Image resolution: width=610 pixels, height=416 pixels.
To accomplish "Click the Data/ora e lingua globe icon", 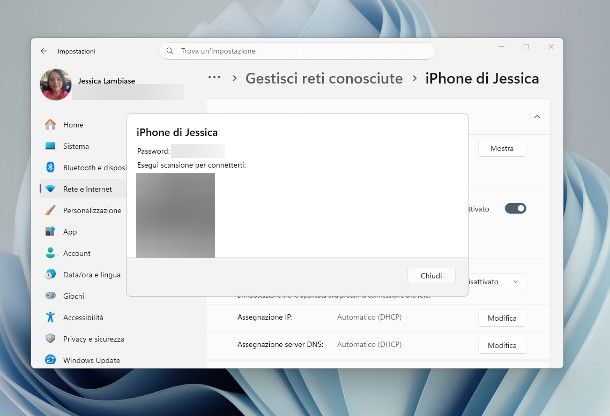I will pyautogui.click(x=50, y=274).
